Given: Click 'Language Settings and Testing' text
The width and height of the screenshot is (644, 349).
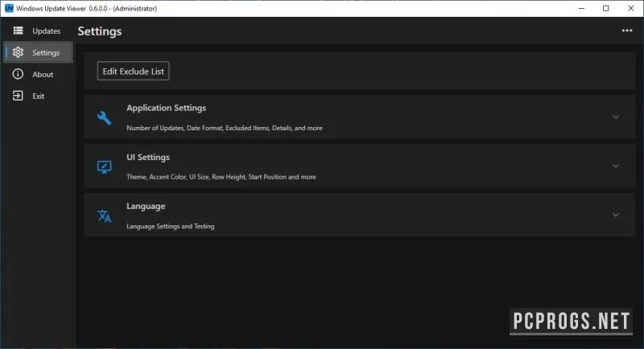Looking at the screenshot, I should point(171,226).
